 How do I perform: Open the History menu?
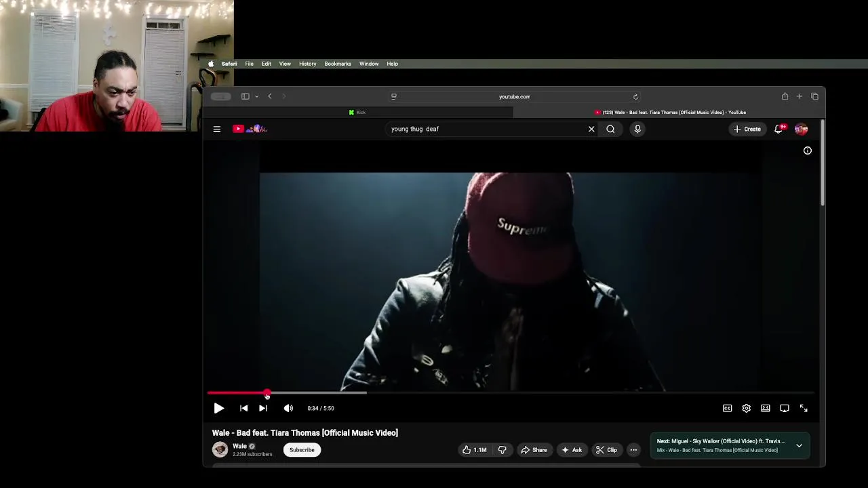coord(308,64)
